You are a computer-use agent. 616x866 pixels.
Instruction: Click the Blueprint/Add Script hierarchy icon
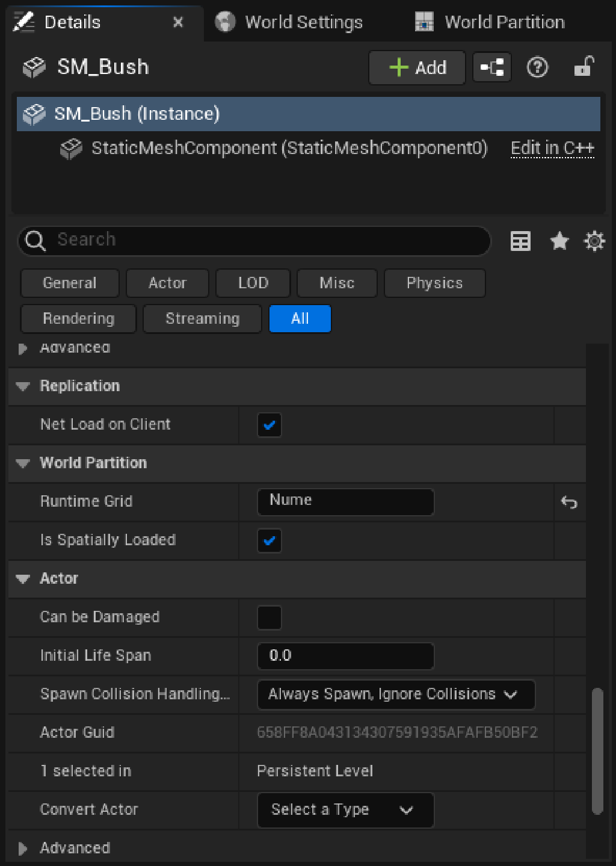pyautogui.click(x=491, y=67)
